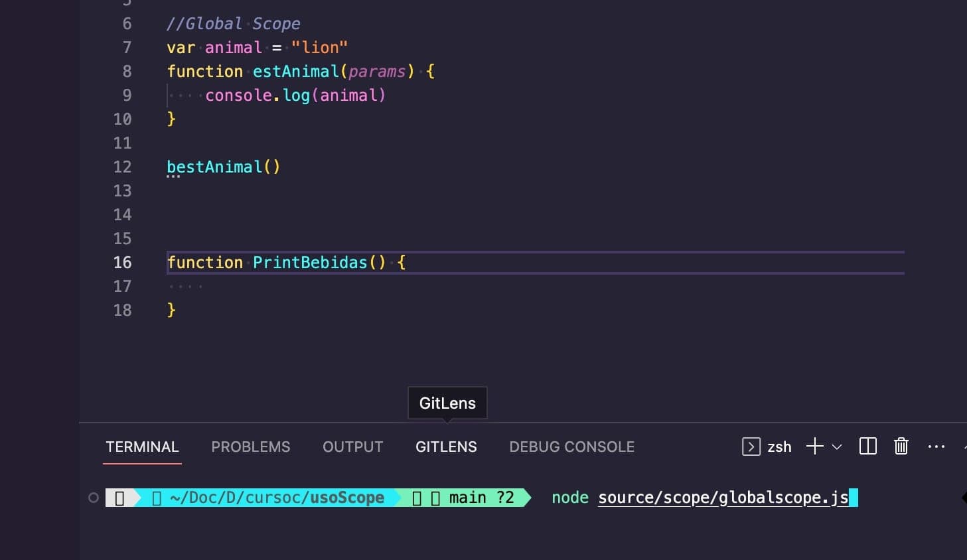Click the source/scope/globalscope.js path link in terminal
The width and height of the screenshot is (967, 560).
723,498
